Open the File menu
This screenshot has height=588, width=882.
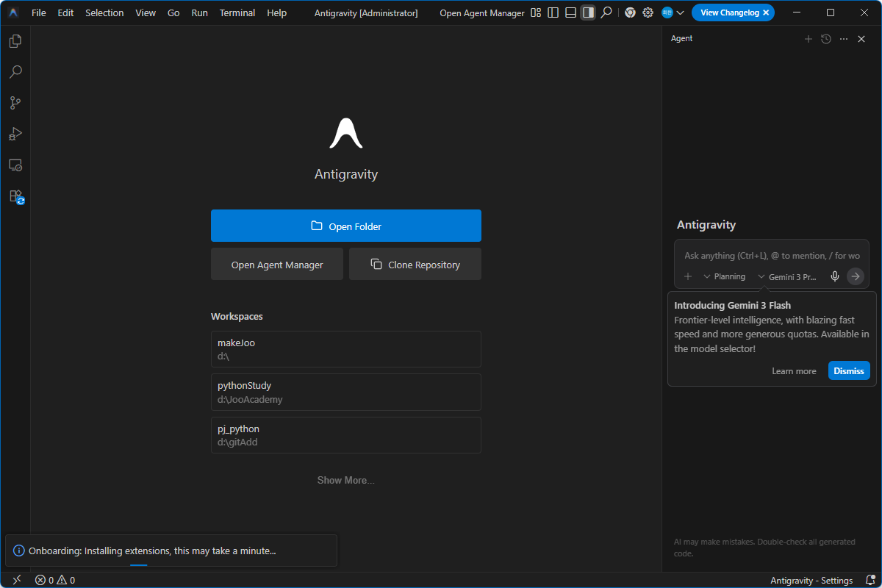[39, 12]
